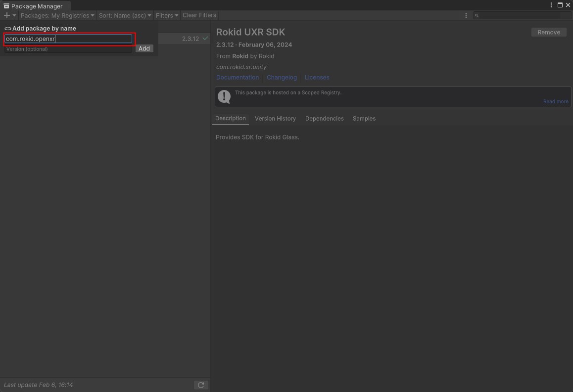Click the Version (optional) field
The height and width of the screenshot is (392, 573).
click(68, 49)
